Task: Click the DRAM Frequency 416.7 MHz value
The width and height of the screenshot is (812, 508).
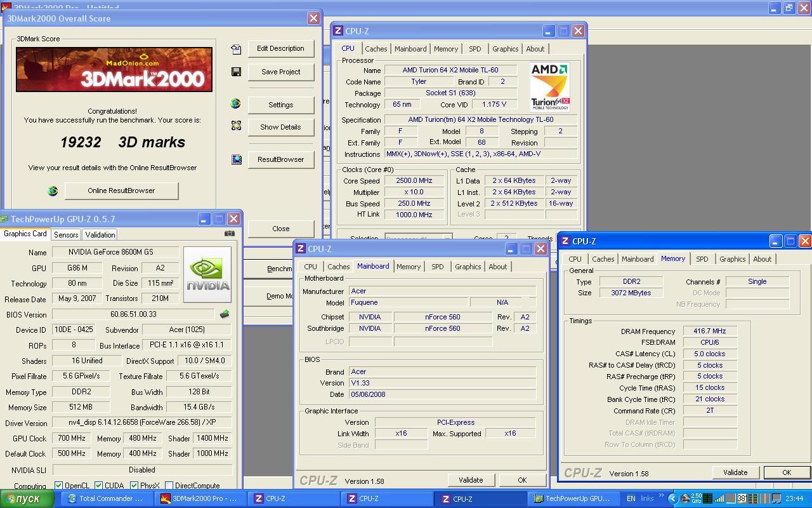Action: point(710,331)
